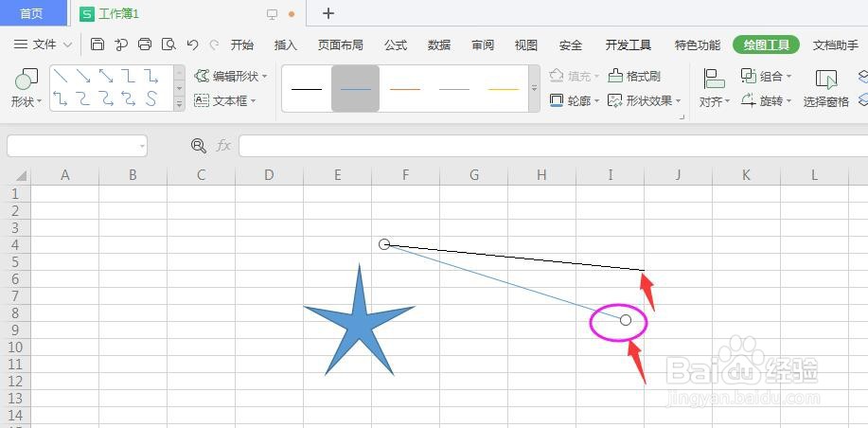Select the blue star shape
The image size is (868, 428).
[x=360, y=321]
